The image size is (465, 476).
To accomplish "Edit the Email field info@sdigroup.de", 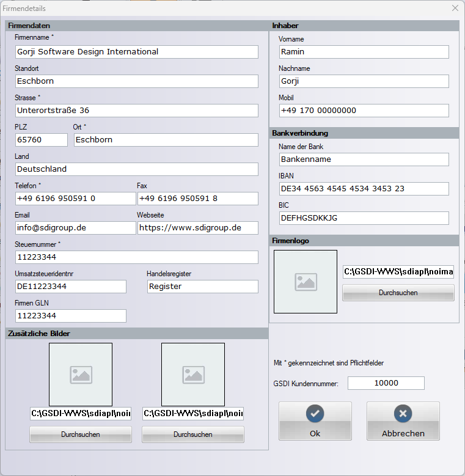I will [76, 228].
